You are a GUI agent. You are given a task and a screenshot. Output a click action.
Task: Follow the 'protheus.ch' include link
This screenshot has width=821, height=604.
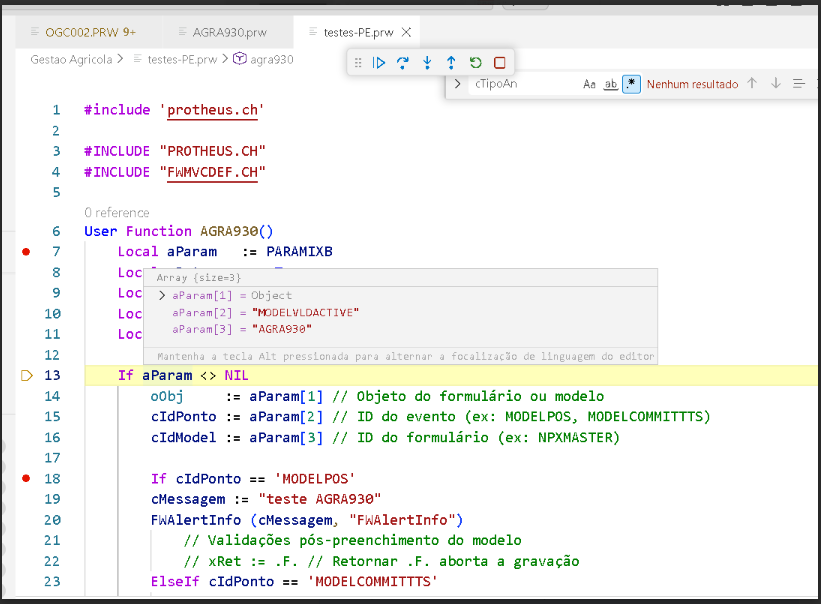click(x=212, y=110)
